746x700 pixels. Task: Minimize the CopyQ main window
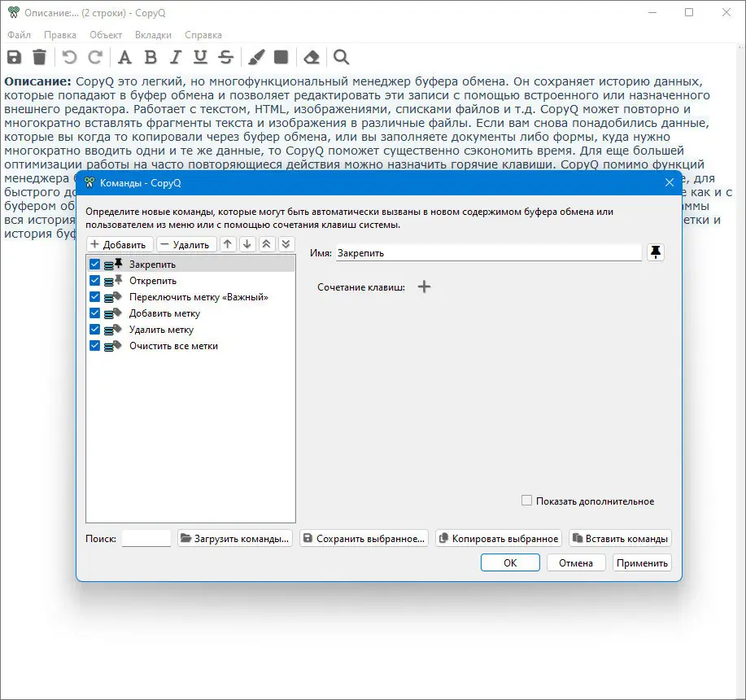click(652, 12)
